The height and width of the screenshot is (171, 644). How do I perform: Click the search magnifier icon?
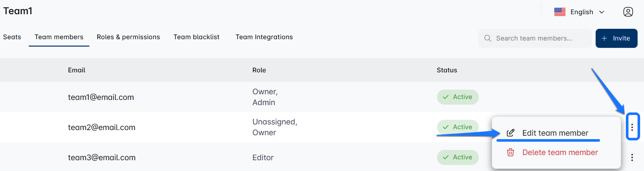(488, 38)
